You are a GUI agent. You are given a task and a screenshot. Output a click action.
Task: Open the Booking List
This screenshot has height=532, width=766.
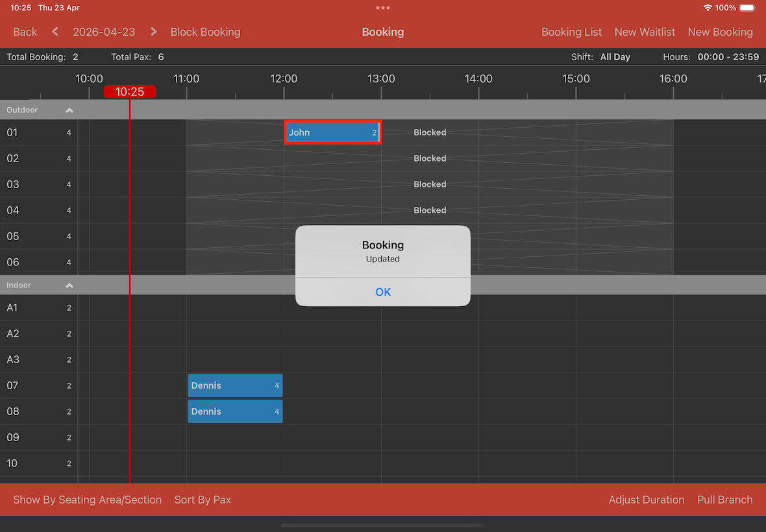[x=571, y=32]
